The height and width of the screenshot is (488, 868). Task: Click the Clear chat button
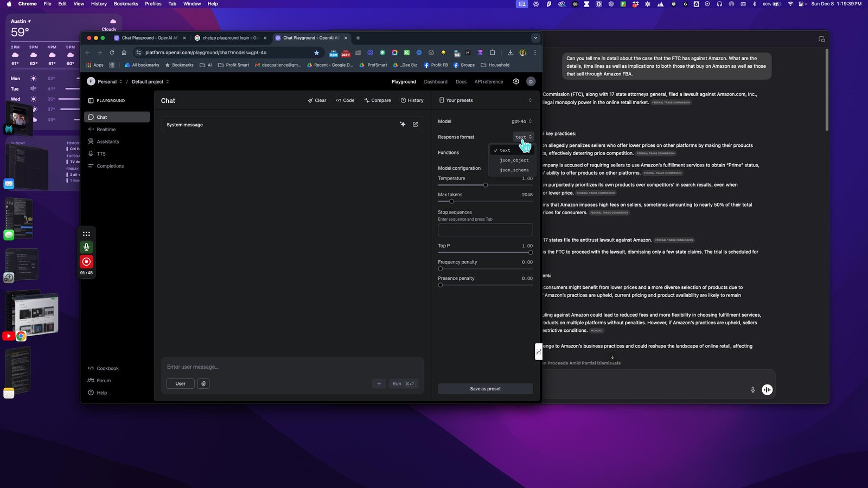click(x=317, y=100)
